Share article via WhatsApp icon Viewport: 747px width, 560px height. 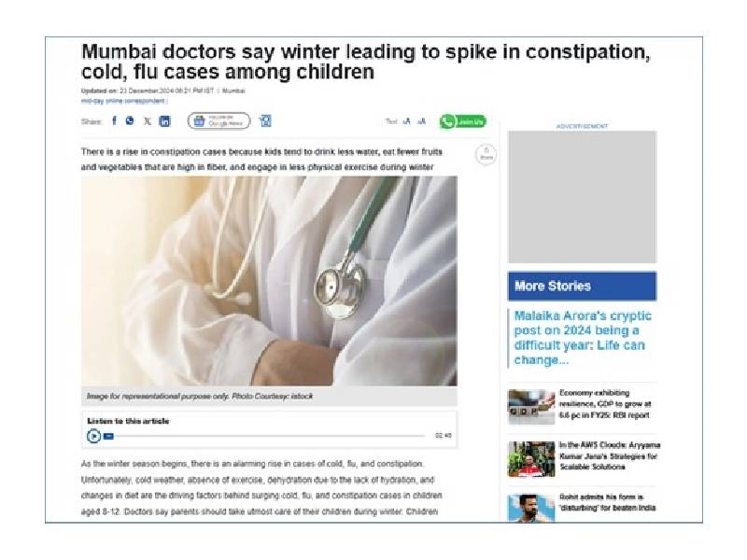pos(130,121)
